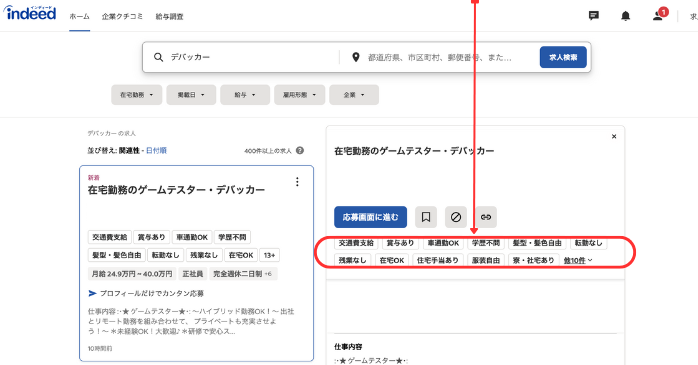Close the job detail panel
Screen dimensions: 698x365
click(x=614, y=137)
